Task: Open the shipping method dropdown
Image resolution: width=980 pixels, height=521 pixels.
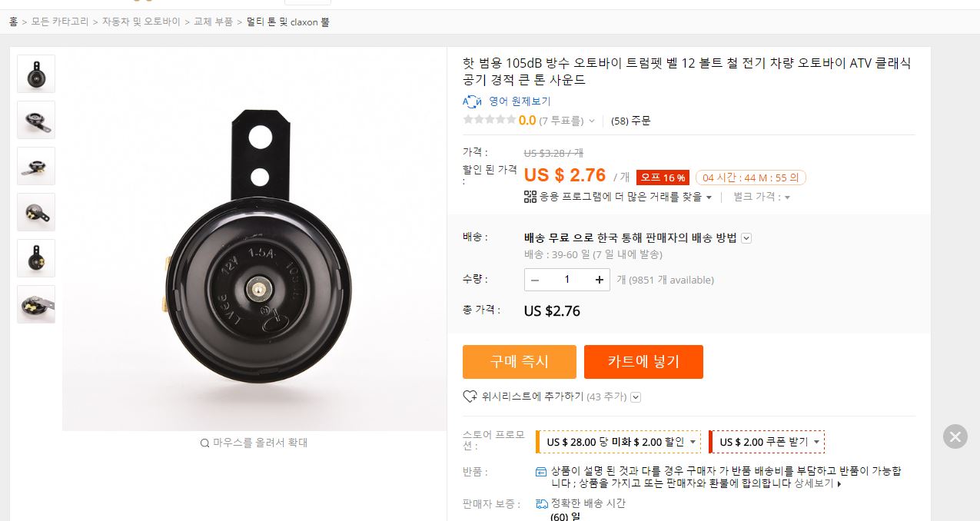Action: 746,237
